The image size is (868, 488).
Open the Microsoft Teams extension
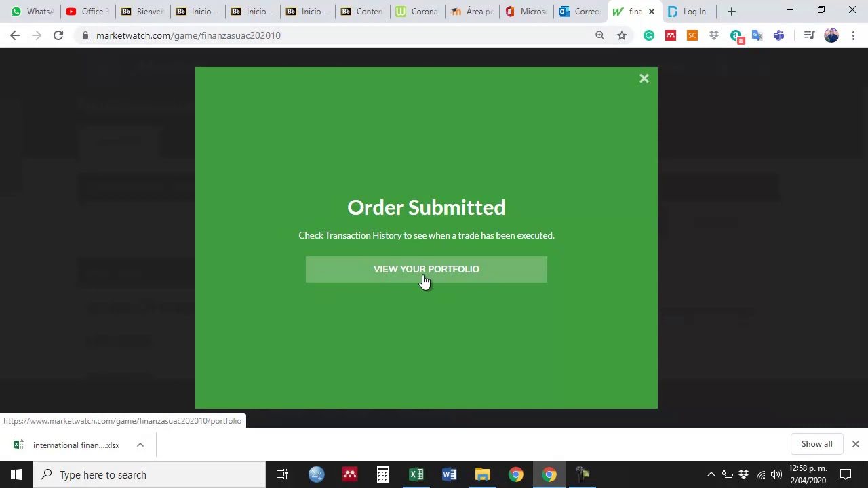click(779, 35)
